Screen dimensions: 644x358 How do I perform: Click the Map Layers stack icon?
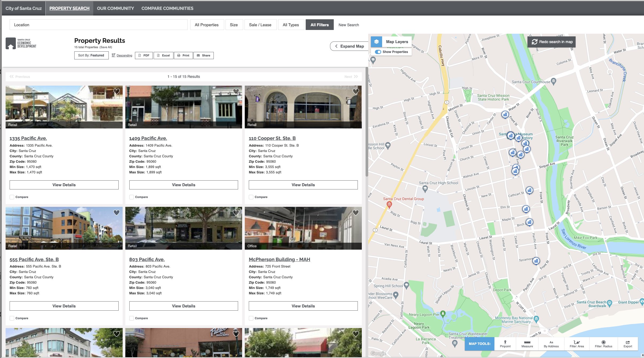pos(377,42)
